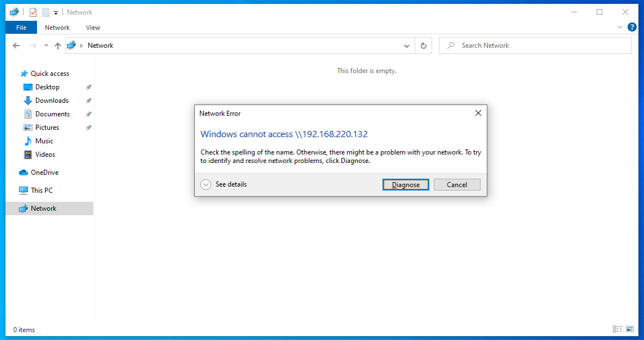Click the pin icon beside Desktop

click(x=88, y=87)
